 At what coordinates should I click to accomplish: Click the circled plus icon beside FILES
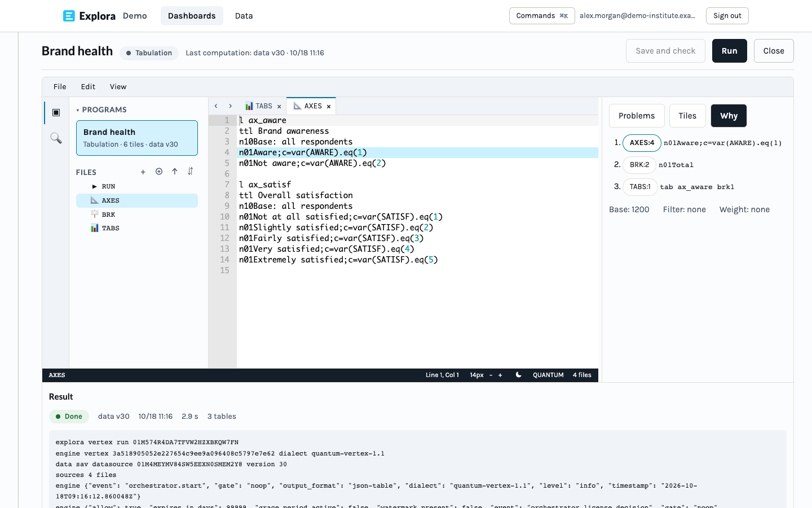pos(159,172)
